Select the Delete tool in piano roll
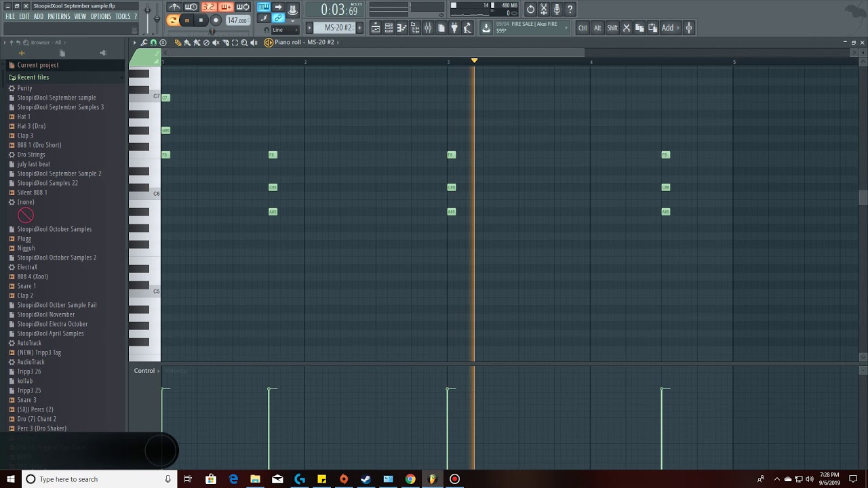Screen dimensions: 868x488 click(x=206, y=42)
